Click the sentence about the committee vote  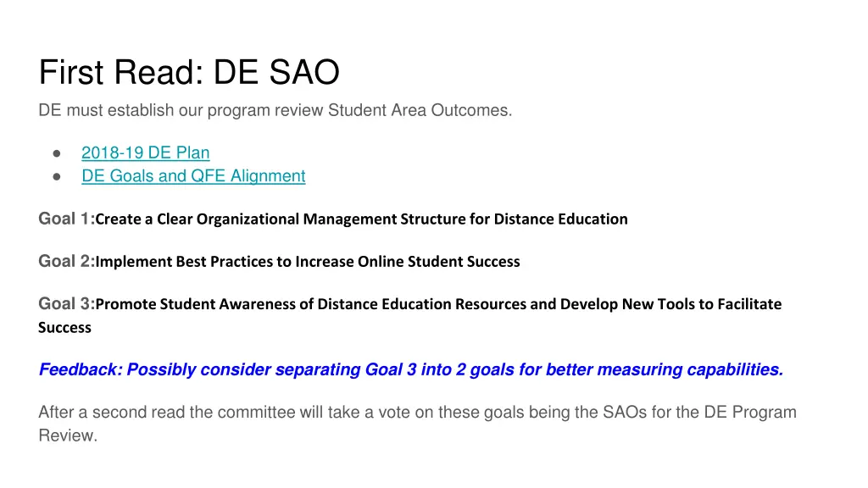click(417, 424)
